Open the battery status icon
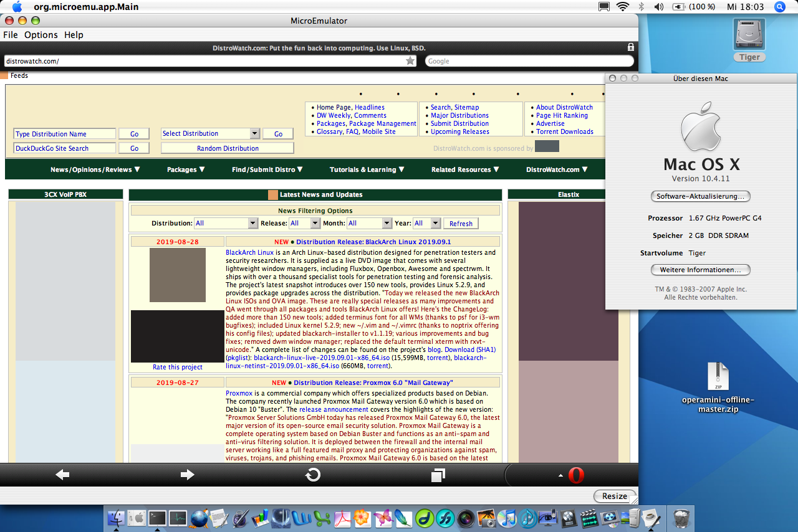 679,7
